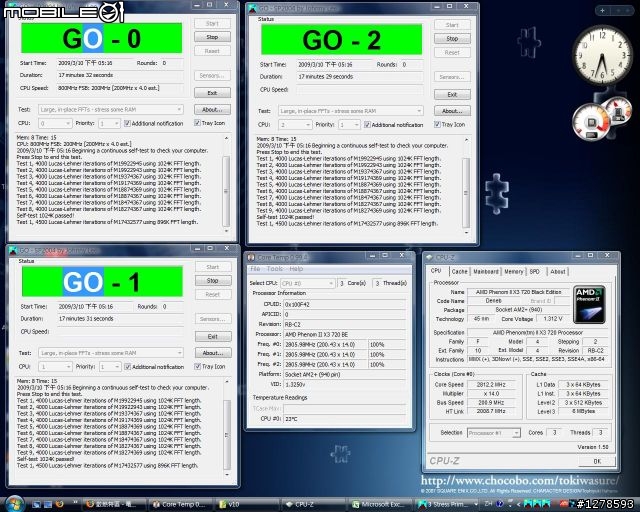Image resolution: width=640 pixels, height=512 pixels.
Task: Click the sidebar analog clock gadget
Action: [603, 56]
